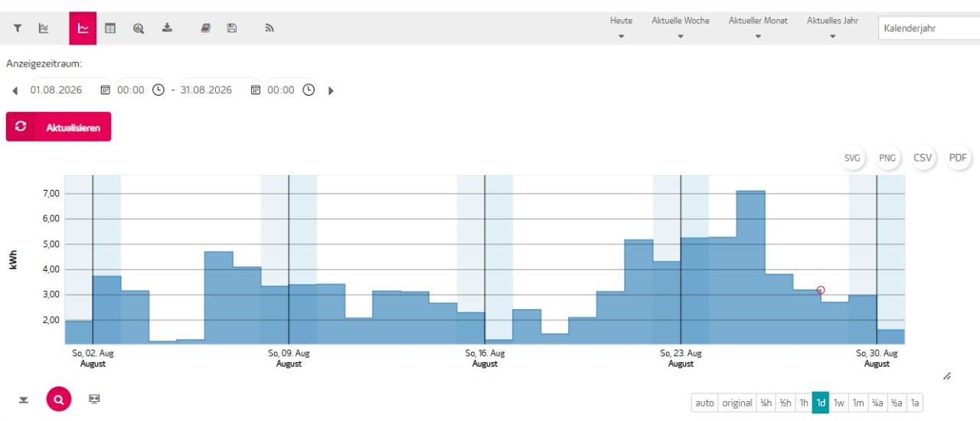
Task: Click the download icon in the toolbar
Action: tap(167, 28)
